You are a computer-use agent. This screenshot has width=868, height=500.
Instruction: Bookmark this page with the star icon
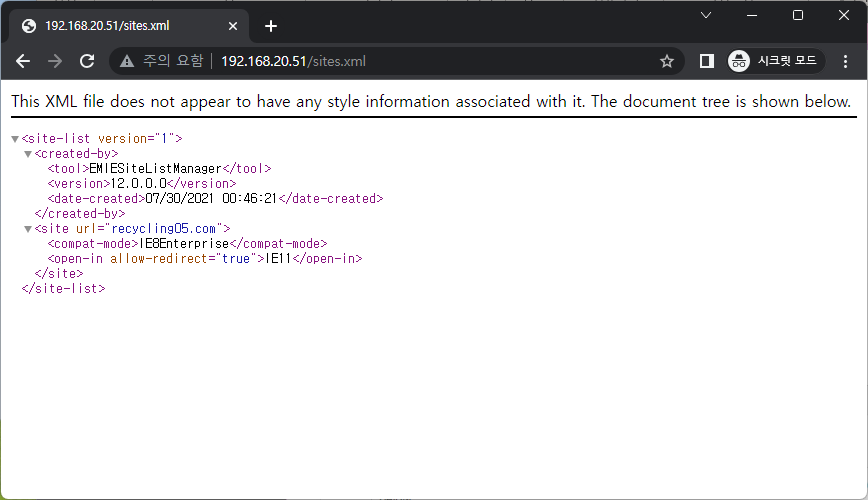[667, 61]
